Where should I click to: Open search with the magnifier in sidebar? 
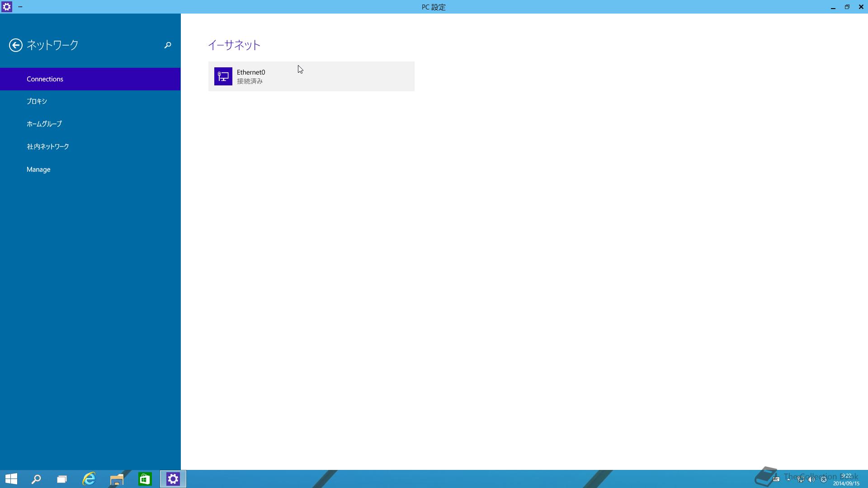coord(168,45)
